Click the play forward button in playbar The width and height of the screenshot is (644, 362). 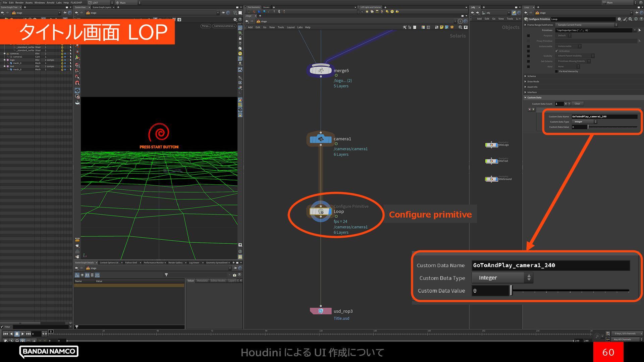tap(22, 334)
